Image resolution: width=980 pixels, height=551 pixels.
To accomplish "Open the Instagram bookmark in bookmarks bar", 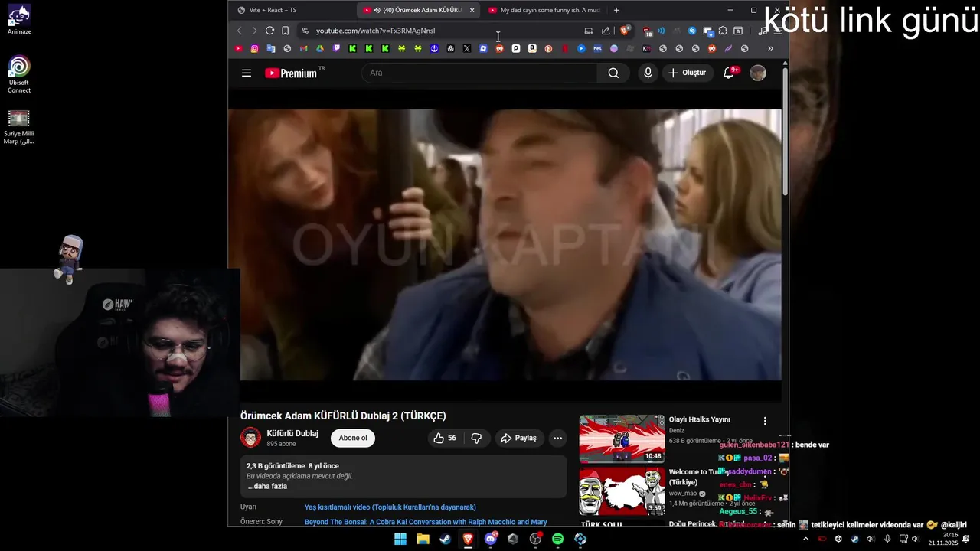I will (255, 48).
